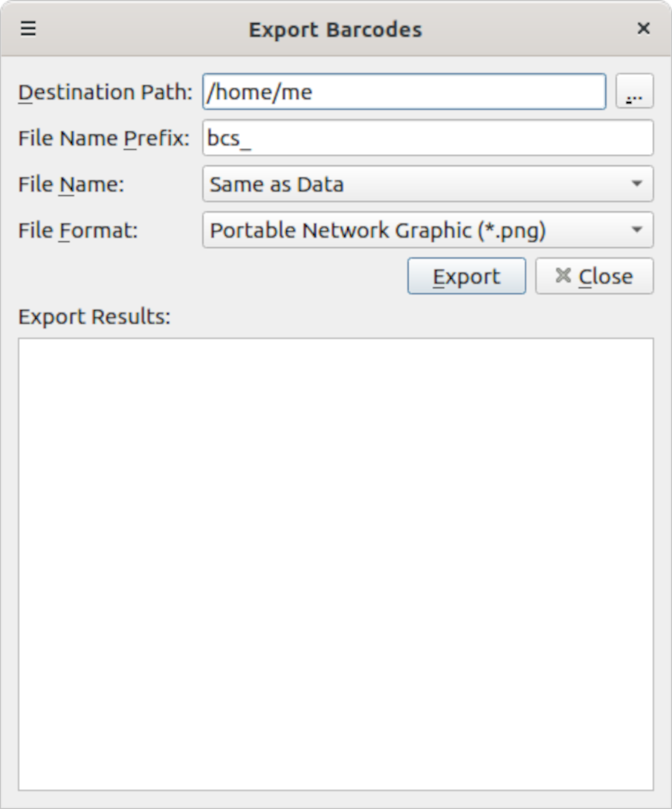The width and height of the screenshot is (672, 809).
Task: Close the Export Barcodes window with X
Action: [644, 29]
